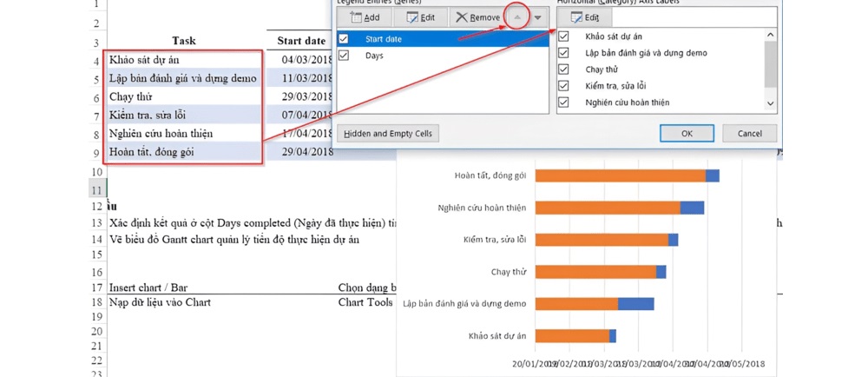The image size is (868, 377).
Task: Click the Add series button
Action: (x=365, y=17)
